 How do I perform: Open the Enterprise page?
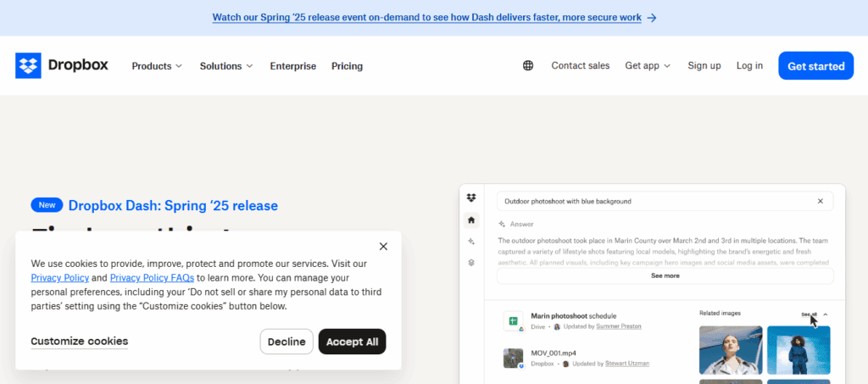(292, 66)
